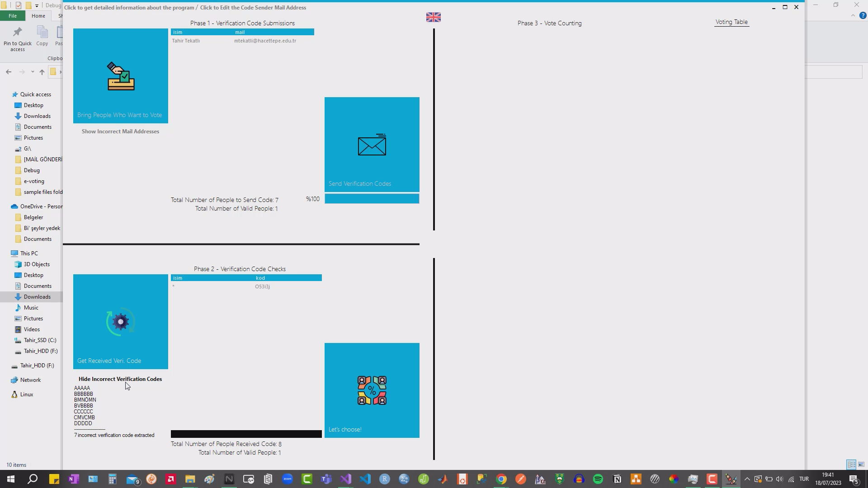Click the mail address input field for Tahir
Image resolution: width=868 pixels, height=488 pixels.
click(x=264, y=40)
